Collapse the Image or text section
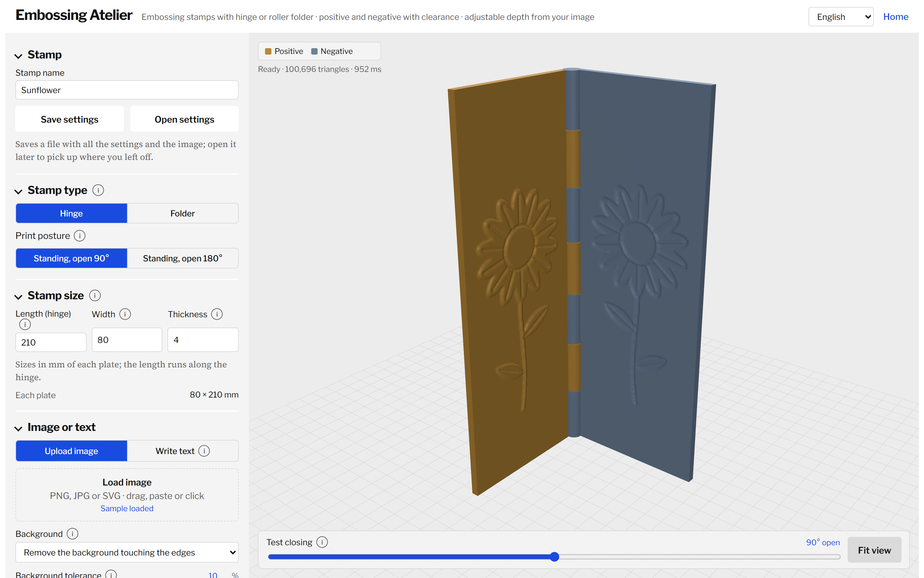Screen dimensions: 924x578 click(x=18, y=428)
